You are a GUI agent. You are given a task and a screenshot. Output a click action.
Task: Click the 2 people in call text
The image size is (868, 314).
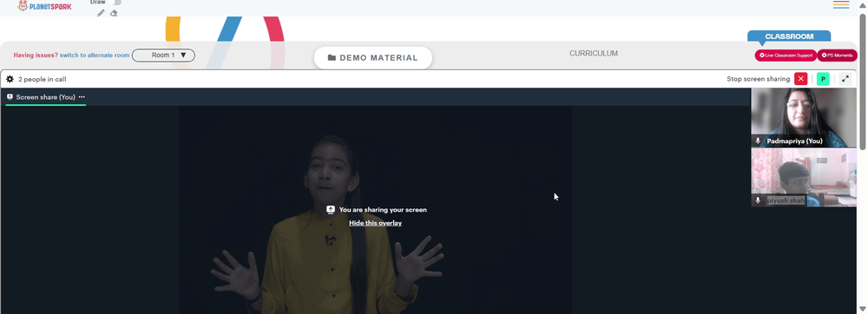coord(42,80)
